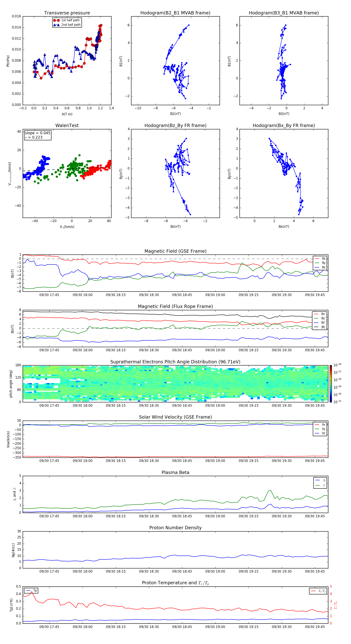Screen dimensions: 351x644
Task: Click the B1(nT) label of B2_B1 hodogram
Action: coord(121,61)
